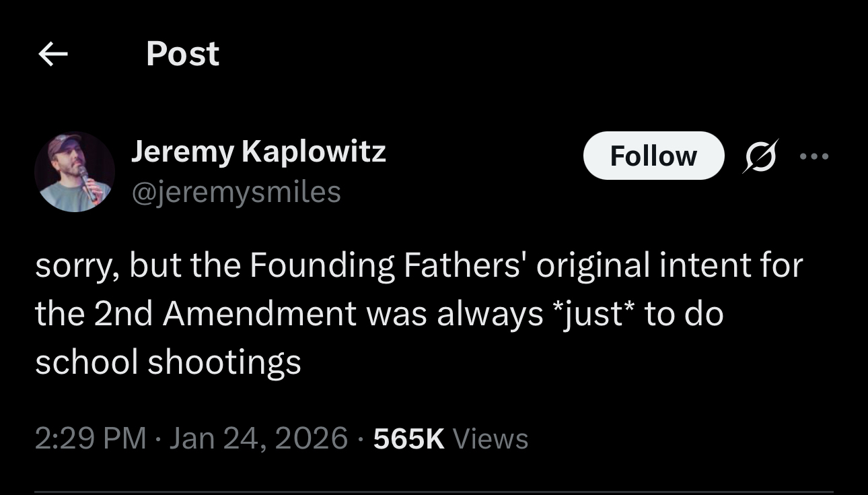Click the 2:29 PM timestamp
Viewport: 868px width, 495px height.
(90, 438)
